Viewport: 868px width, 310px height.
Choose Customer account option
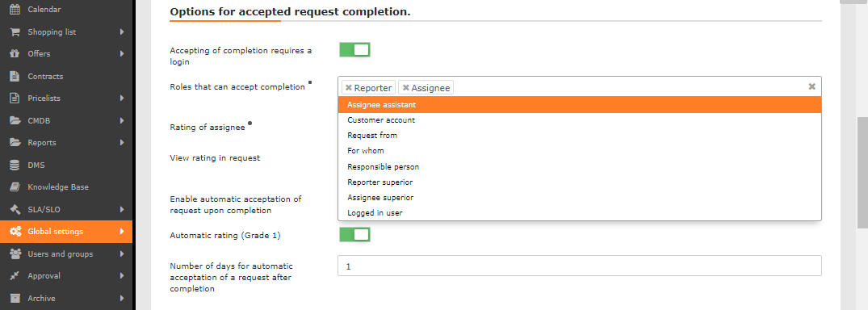pyautogui.click(x=580, y=120)
